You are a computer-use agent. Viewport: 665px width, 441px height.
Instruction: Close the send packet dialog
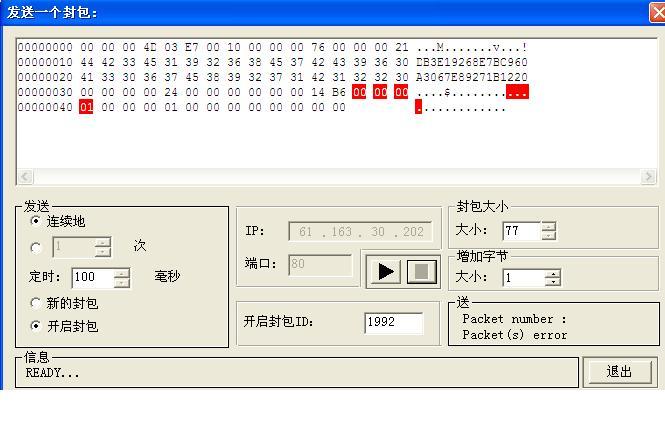coord(658,13)
